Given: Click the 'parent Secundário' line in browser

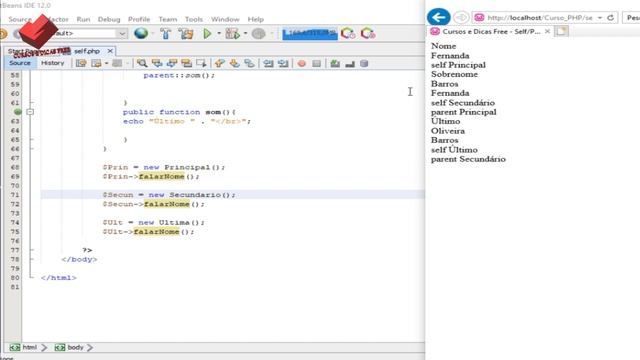Looking at the screenshot, I should [x=468, y=159].
